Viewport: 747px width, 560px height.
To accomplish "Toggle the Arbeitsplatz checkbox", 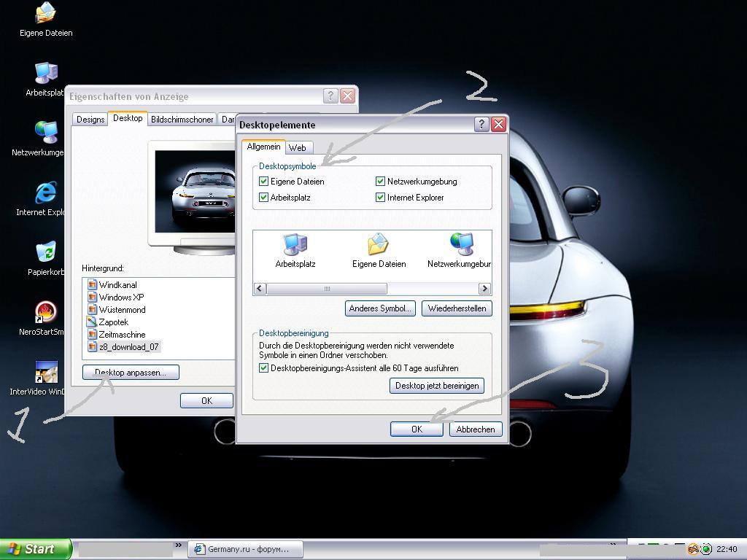I will [263, 197].
